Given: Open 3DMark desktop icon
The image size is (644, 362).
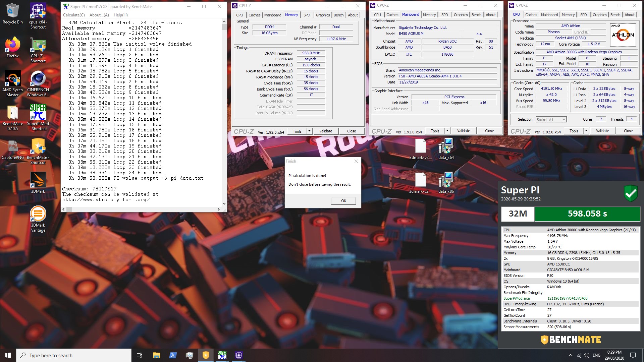Looking at the screenshot, I should (x=38, y=183).
